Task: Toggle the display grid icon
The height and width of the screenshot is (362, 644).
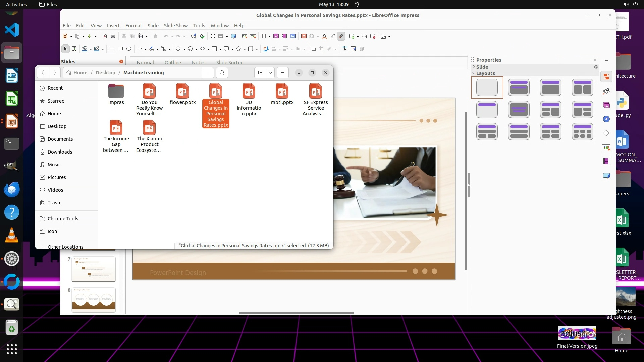Action: click(213, 36)
